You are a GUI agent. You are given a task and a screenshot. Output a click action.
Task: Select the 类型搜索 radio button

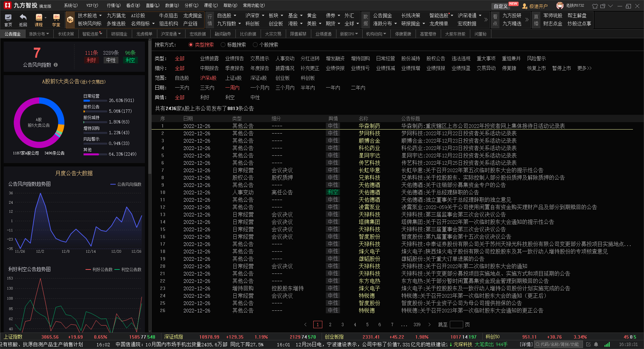191,45
